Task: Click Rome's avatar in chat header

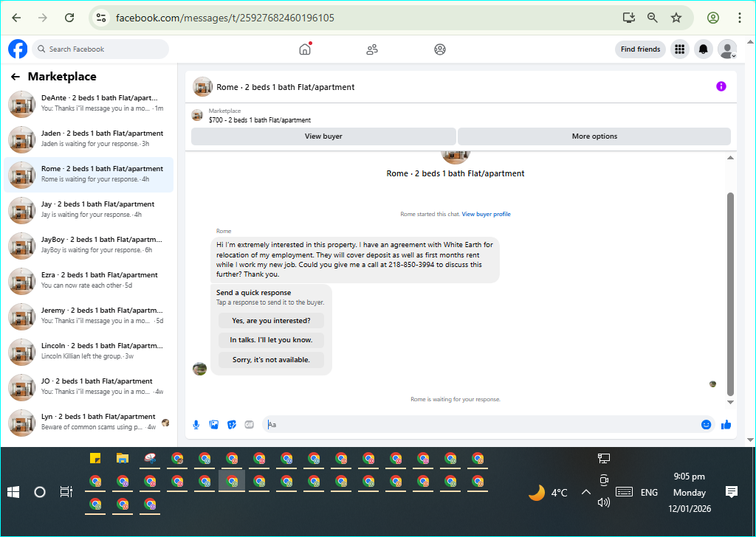Action: click(x=202, y=87)
